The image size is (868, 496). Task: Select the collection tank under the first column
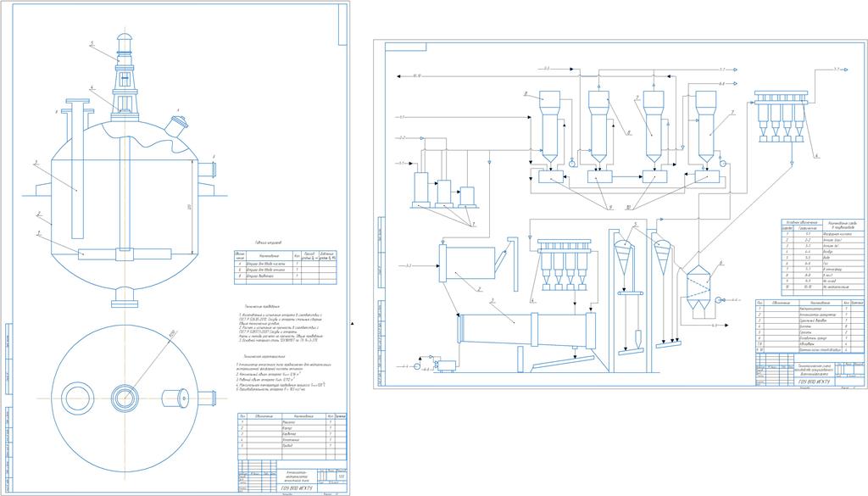pos(551,177)
